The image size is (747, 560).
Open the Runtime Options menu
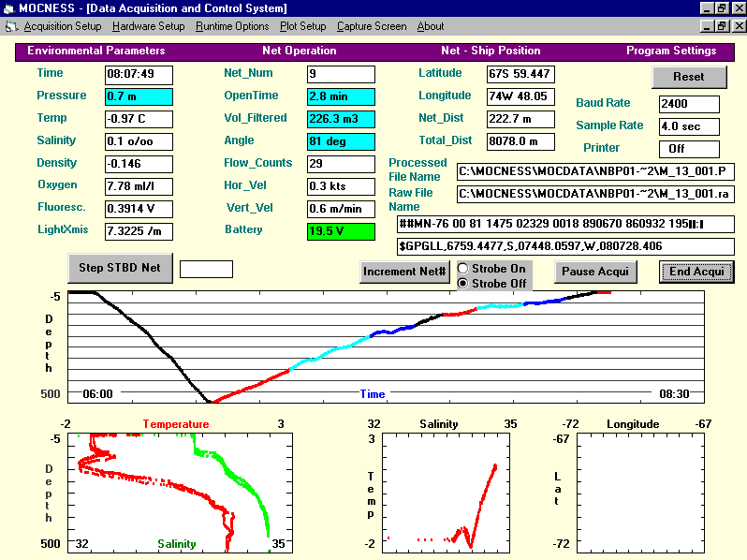232,27
